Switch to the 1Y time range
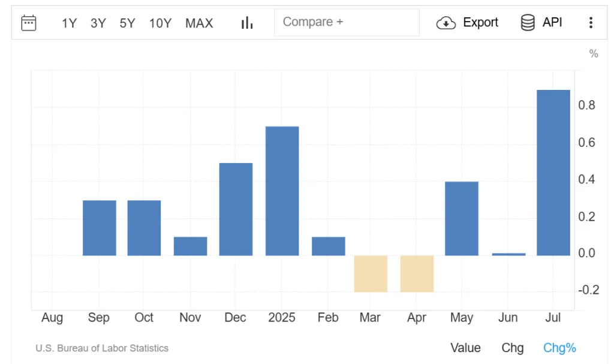Viewport: 614px width, 364px height. 68,23
